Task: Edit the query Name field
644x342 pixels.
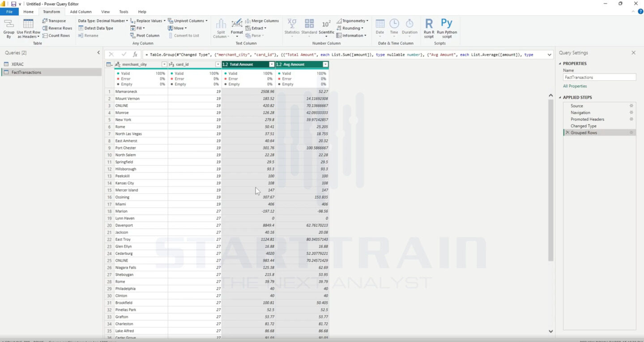Action: (x=599, y=77)
